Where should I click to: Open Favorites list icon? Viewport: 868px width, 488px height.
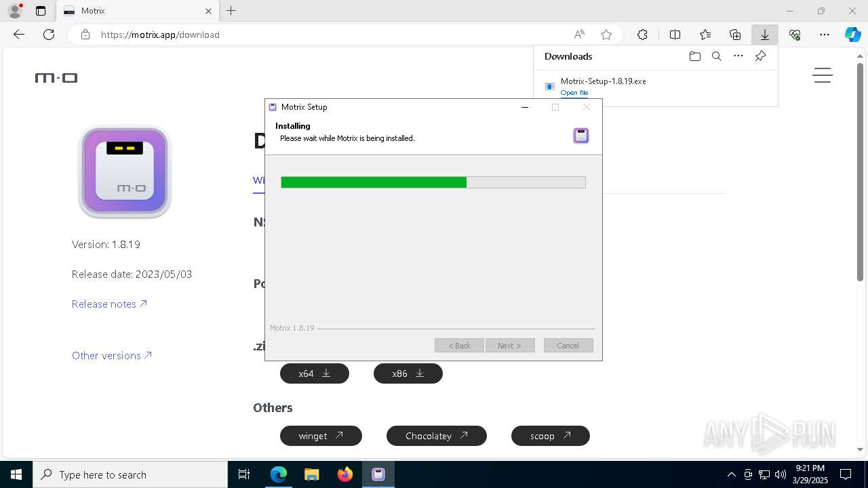(x=705, y=35)
